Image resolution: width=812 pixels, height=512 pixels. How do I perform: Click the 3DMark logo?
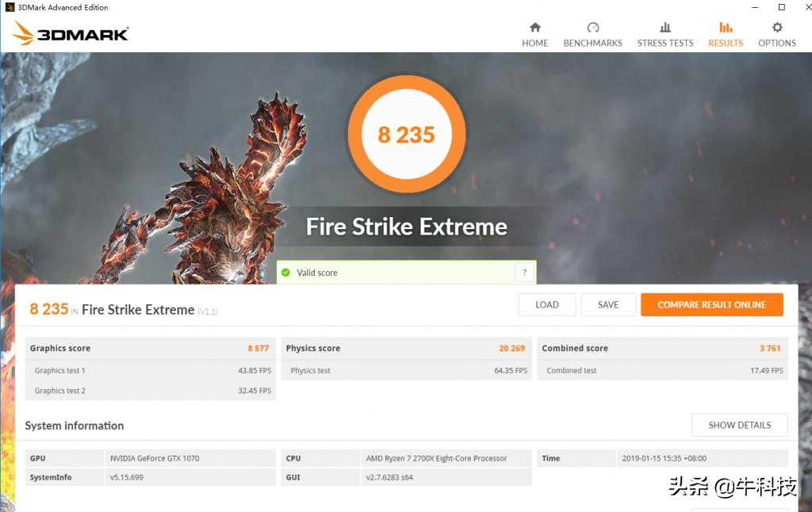(x=70, y=34)
